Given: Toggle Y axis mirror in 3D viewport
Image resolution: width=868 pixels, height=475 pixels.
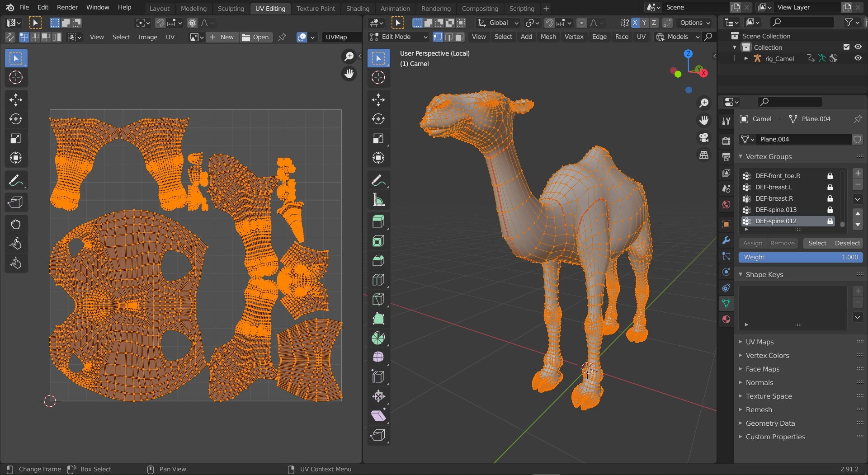Looking at the screenshot, I should click(x=645, y=23).
